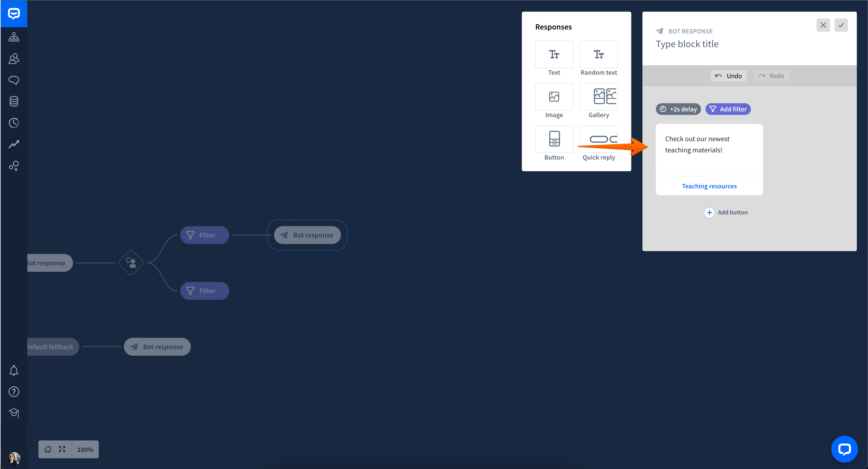
Task: Confirm changes with the checkmark button
Action: 841,25
